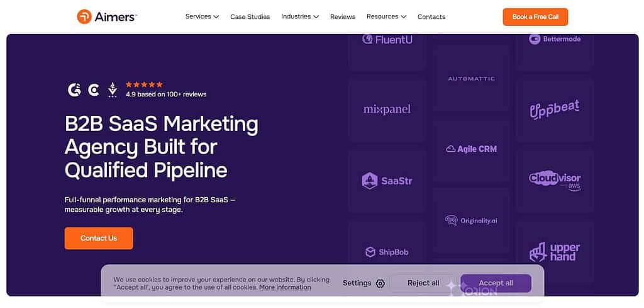
Task: Click the Contact Us button
Action: pos(99,238)
